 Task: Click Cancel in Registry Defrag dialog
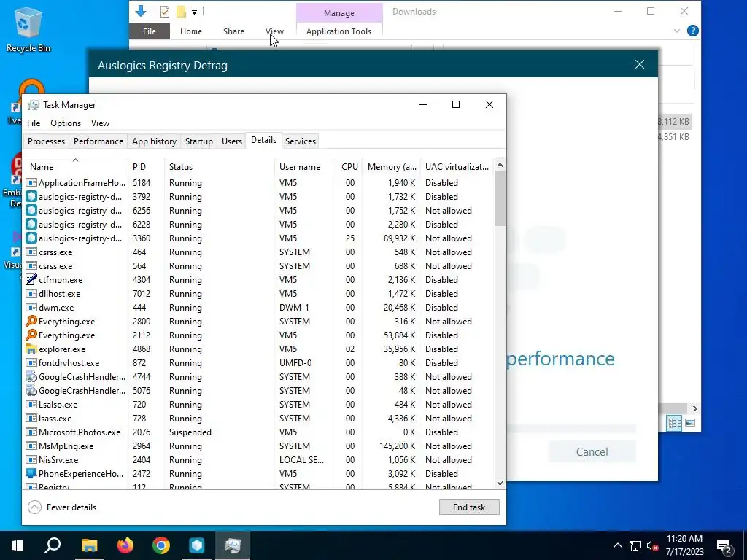coord(592,451)
